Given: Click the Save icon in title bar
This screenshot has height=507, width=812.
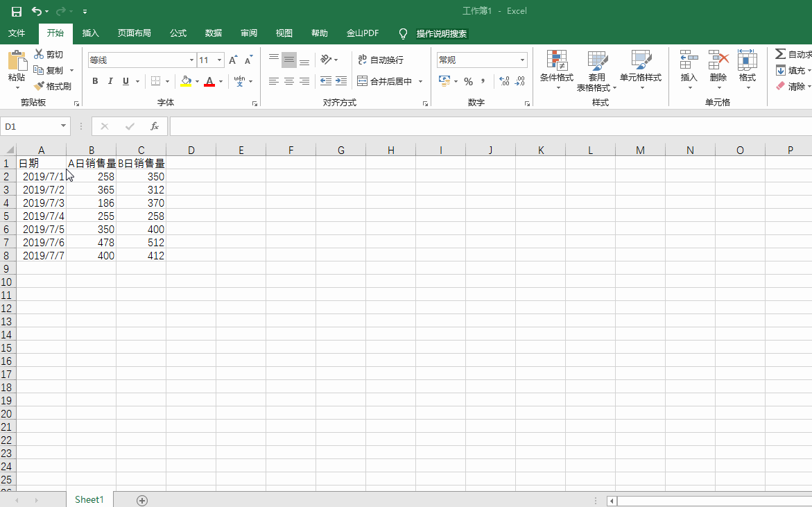Looking at the screenshot, I should (x=17, y=11).
